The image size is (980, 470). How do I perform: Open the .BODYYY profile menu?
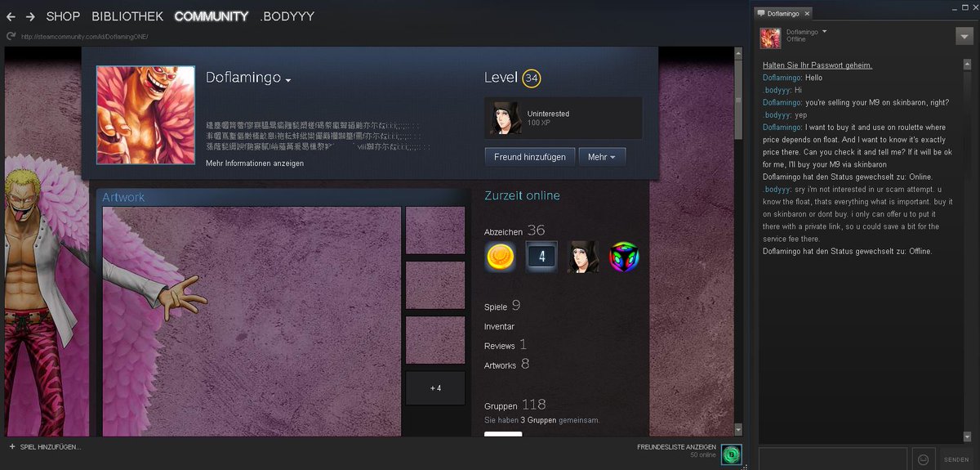click(x=287, y=16)
